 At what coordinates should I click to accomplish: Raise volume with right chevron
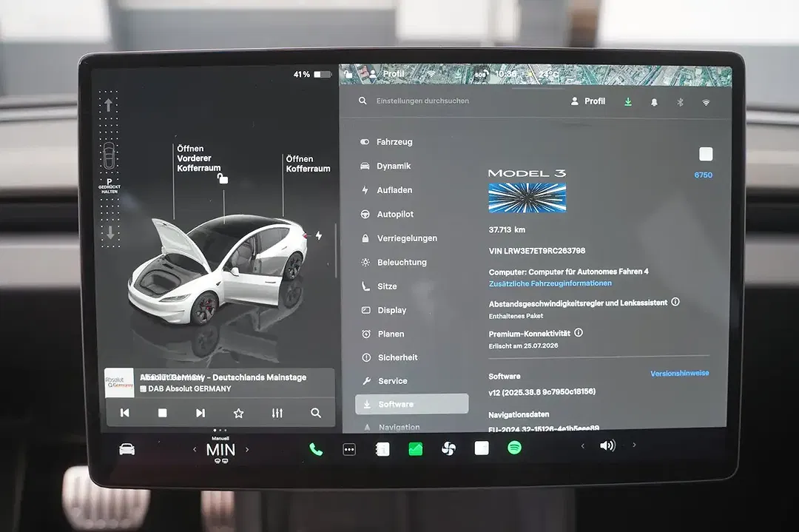point(634,445)
